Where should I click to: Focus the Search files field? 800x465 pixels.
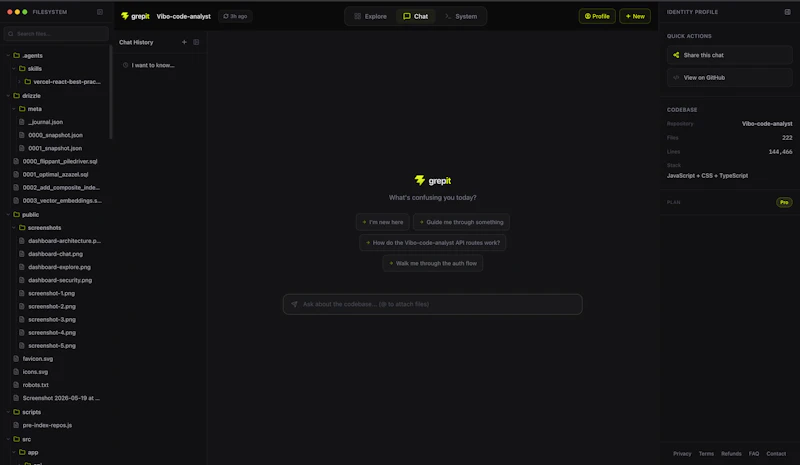(56, 34)
